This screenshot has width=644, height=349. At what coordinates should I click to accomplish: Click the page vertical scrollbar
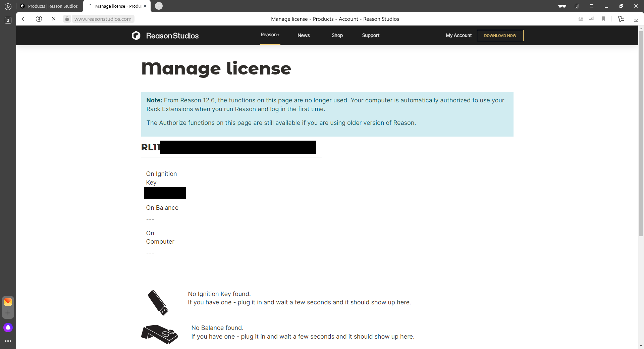point(641,134)
